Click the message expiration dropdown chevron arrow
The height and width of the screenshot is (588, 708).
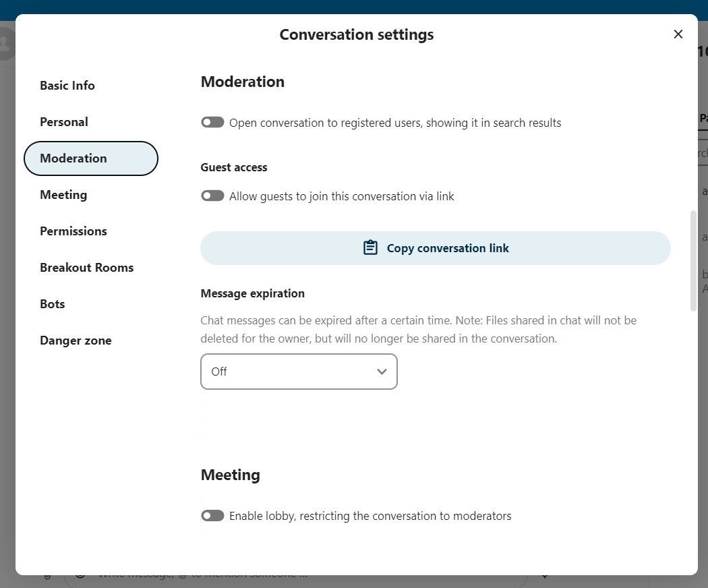(382, 372)
